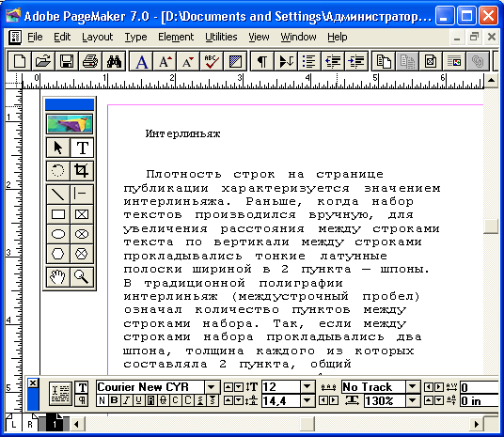Open the File menu
Image resolution: width=504 pixels, height=437 pixels.
[x=35, y=37]
